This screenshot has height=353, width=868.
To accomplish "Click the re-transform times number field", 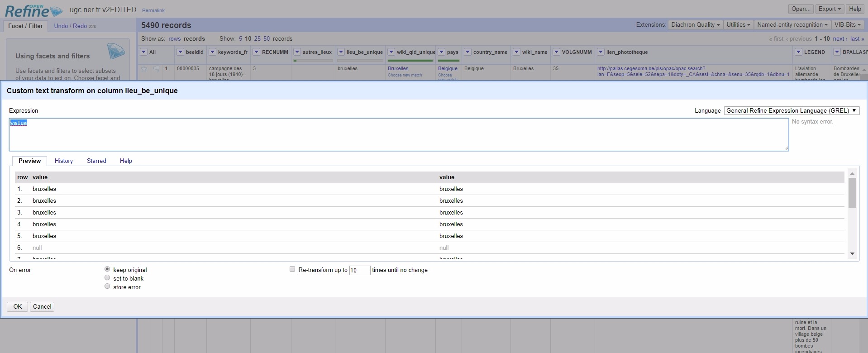I will 360,270.
